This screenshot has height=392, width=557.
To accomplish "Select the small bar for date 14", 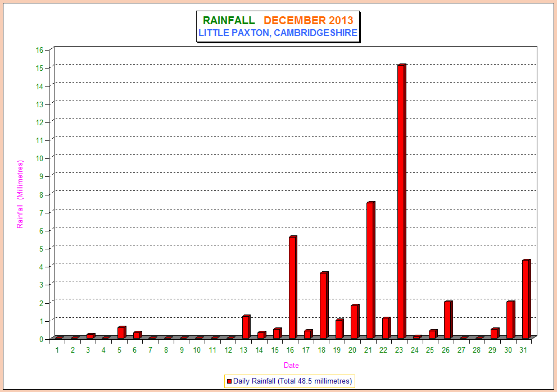I will point(262,335).
